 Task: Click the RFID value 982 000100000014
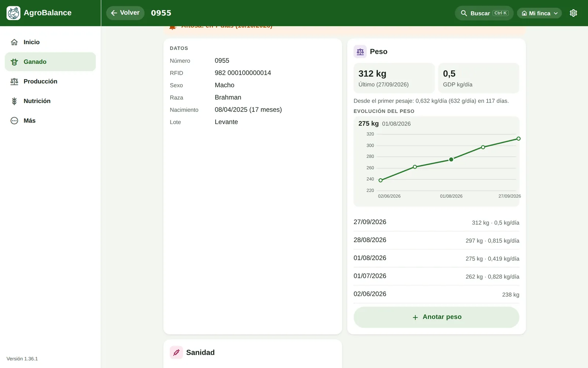point(243,73)
